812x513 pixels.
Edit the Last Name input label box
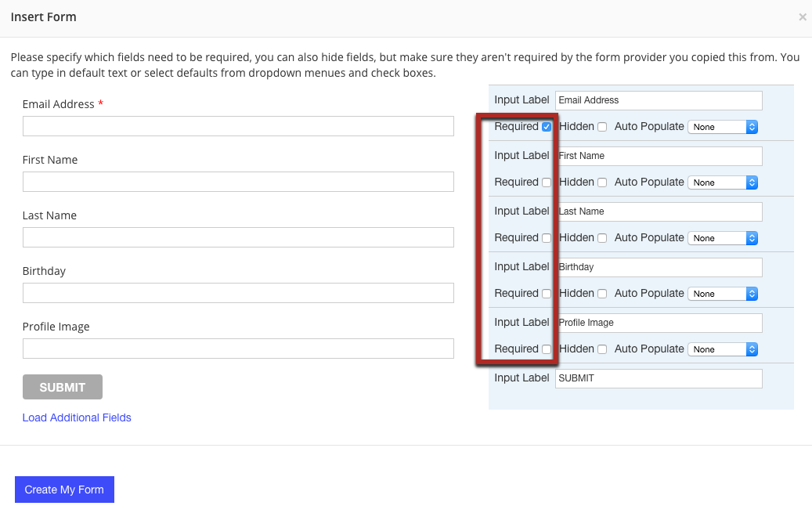[x=658, y=211]
